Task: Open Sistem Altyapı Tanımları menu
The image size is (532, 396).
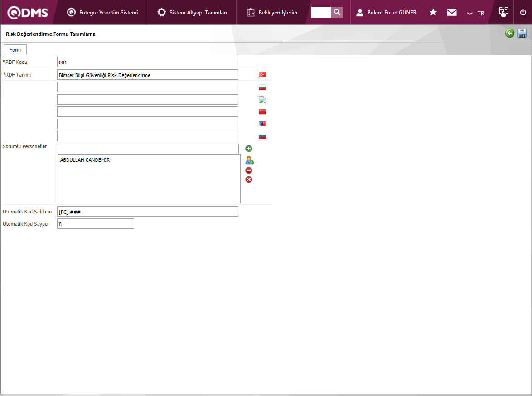Action: tap(192, 13)
